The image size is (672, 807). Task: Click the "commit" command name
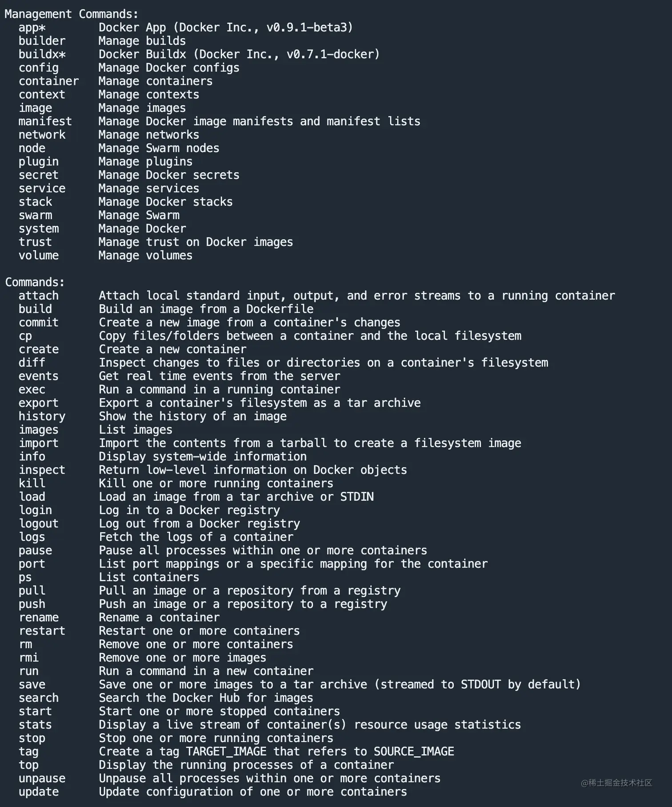[x=39, y=323]
